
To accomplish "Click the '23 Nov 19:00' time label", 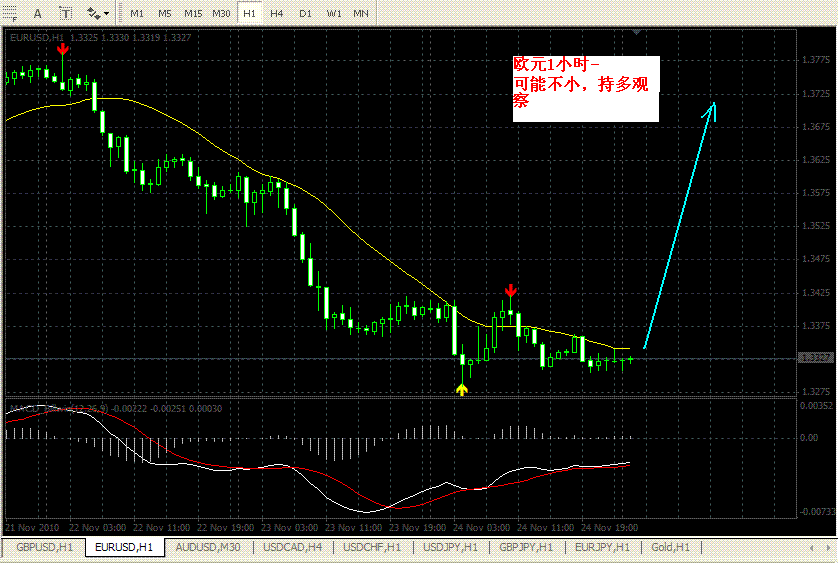I will click(417, 528).
